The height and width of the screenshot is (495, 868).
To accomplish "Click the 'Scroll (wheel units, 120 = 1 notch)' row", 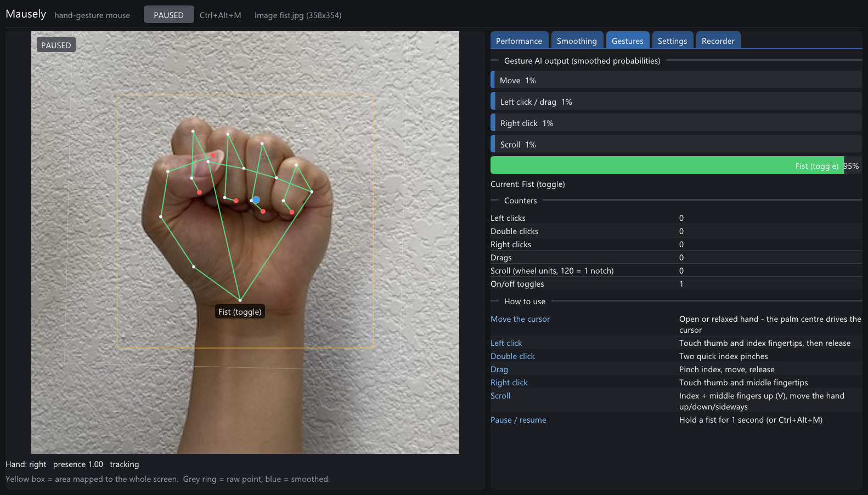I will click(676, 271).
